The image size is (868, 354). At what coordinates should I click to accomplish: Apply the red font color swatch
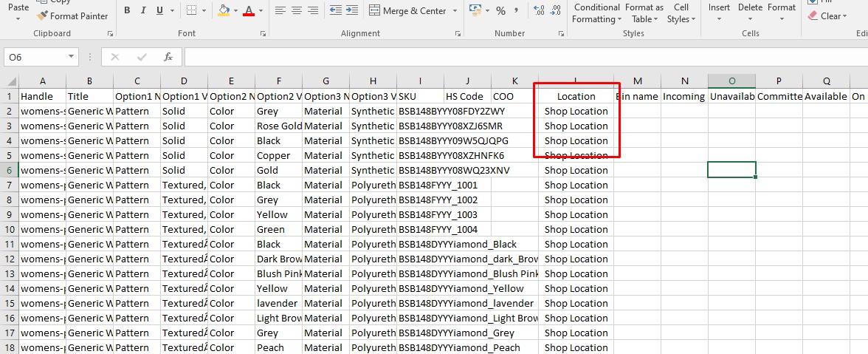249,10
